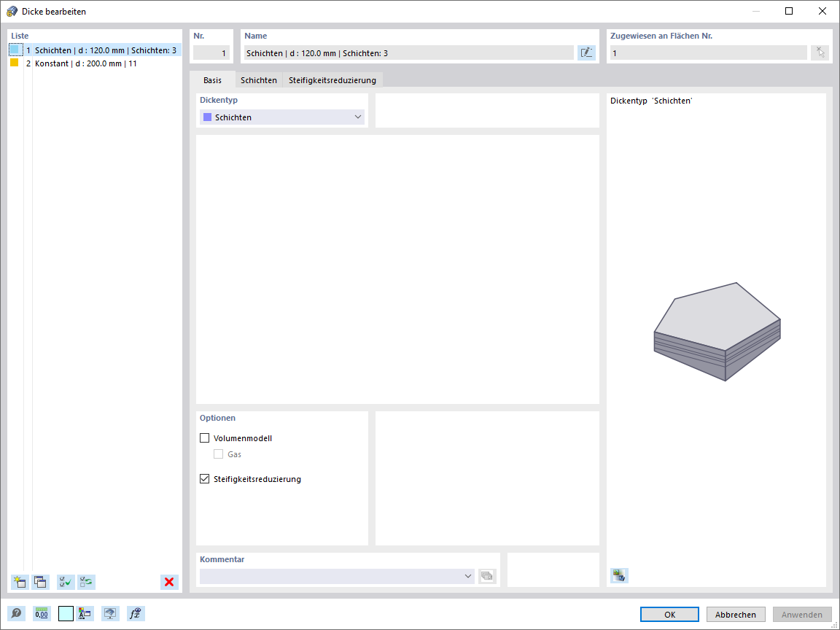Create a new thickness entry in list
Viewport: 840px width, 630px height.
click(20, 582)
